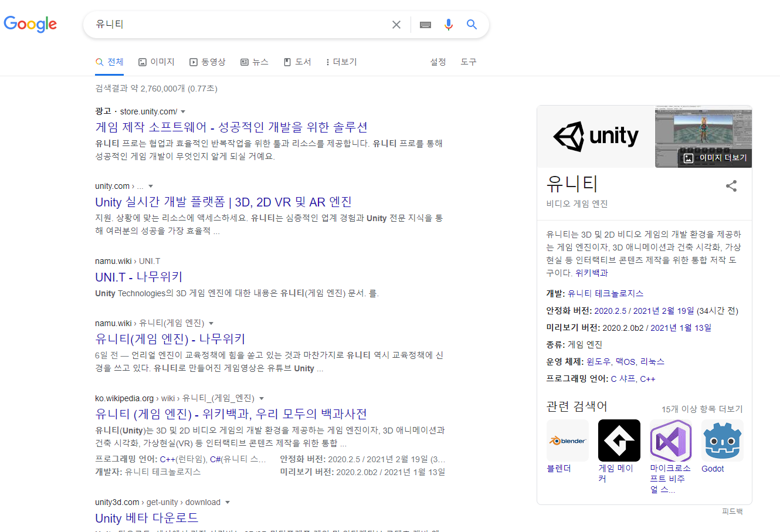Image resolution: width=780 pixels, height=532 pixels.
Task: Click the Google logo
Action: pyautogui.click(x=30, y=24)
